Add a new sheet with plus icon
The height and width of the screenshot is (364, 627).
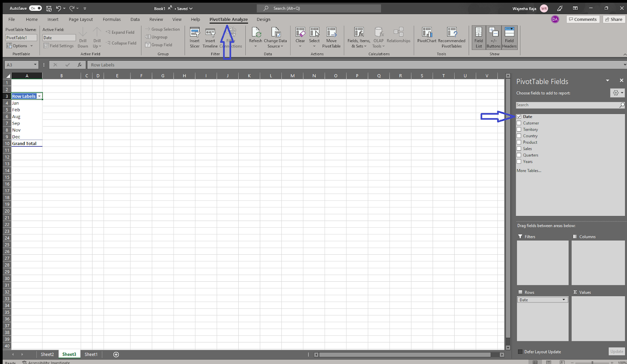click(116, 355)
